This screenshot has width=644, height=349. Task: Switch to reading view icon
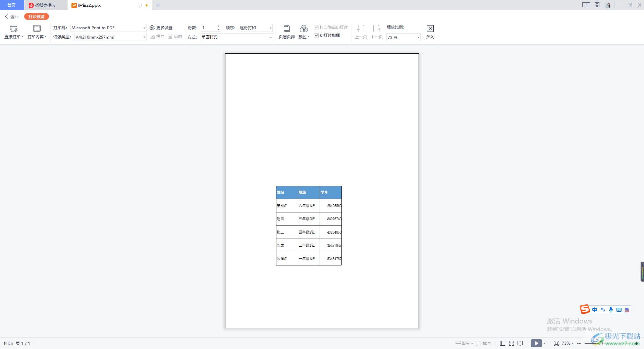click(x=520, y=343)
